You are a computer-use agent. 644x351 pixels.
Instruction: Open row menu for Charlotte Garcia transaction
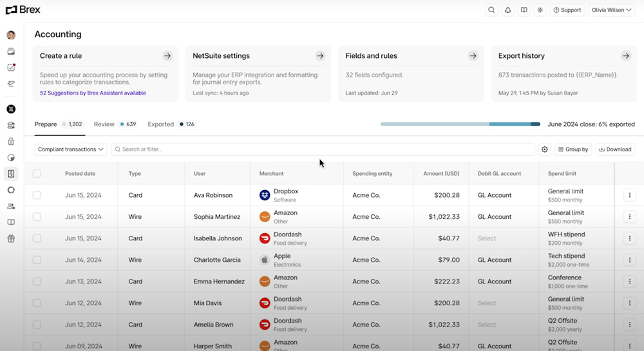tap(630, 260)
